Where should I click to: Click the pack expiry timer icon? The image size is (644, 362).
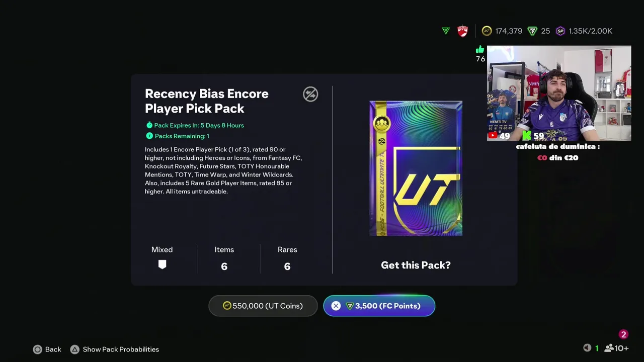149,125
